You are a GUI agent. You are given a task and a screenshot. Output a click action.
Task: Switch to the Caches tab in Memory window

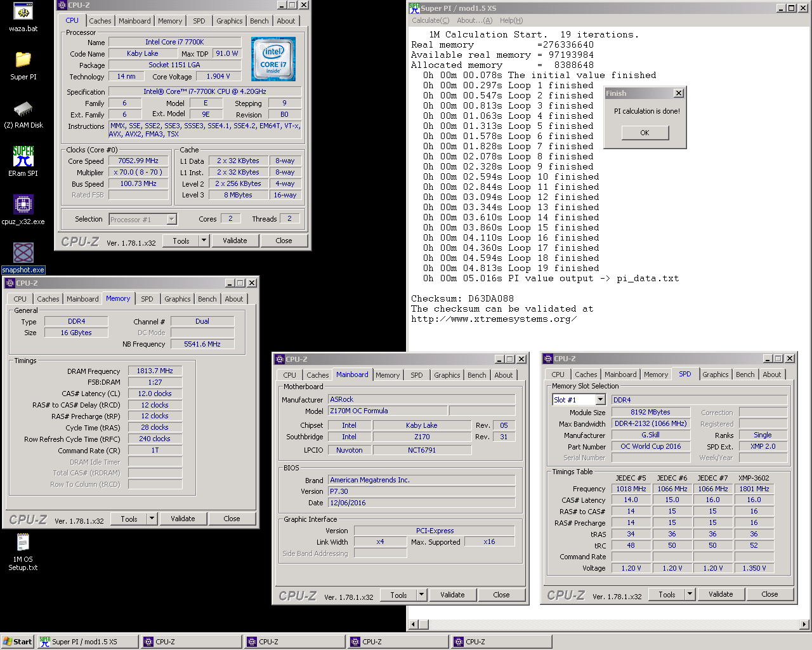(48, 299)
